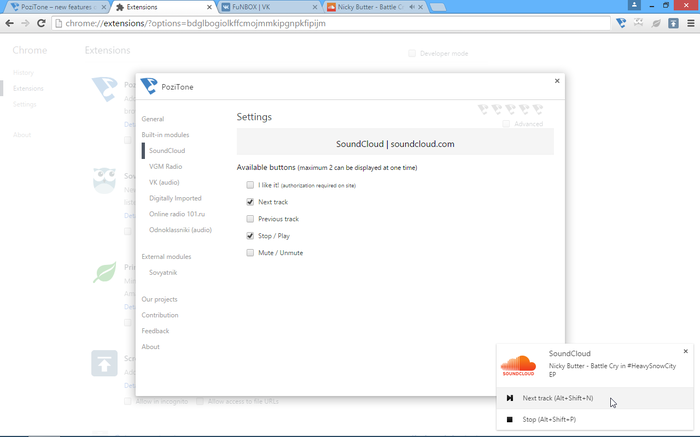Select Online radio 101.ru module
Screen dimensions: 700x437
click(x=177, y=214)
